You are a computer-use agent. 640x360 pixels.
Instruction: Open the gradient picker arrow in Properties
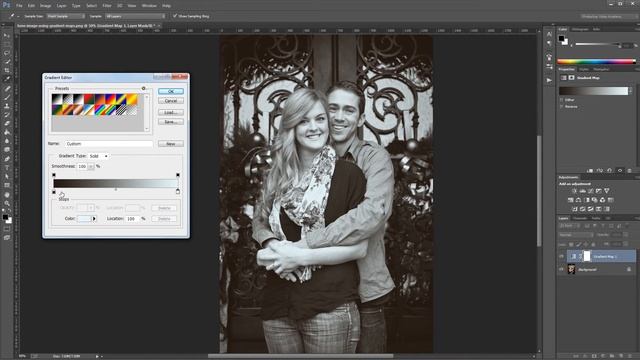click(x=631, y=91)
